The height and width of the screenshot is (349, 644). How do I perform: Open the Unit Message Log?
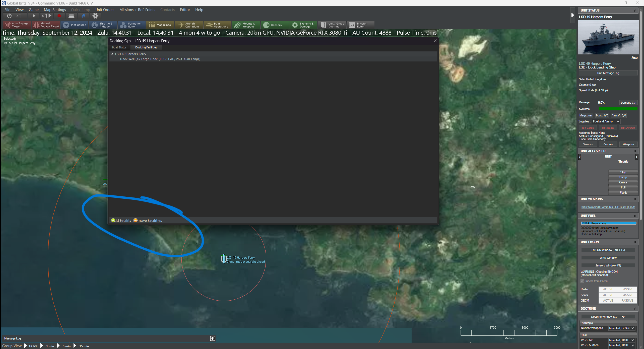[x=608, y=73]
